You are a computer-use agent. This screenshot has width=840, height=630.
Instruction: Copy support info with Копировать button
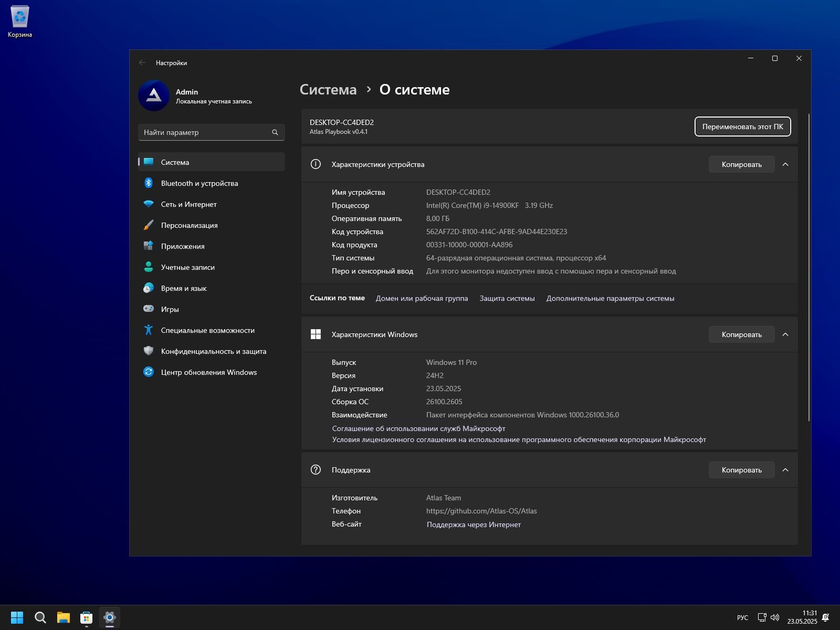pos(741,470)
